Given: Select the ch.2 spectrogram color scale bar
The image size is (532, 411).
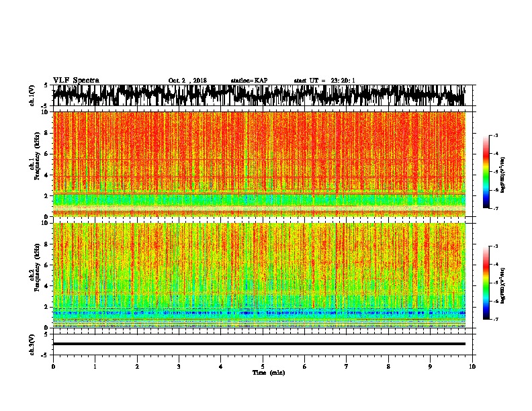Looking at the screenshot, I should coord(486,283).
